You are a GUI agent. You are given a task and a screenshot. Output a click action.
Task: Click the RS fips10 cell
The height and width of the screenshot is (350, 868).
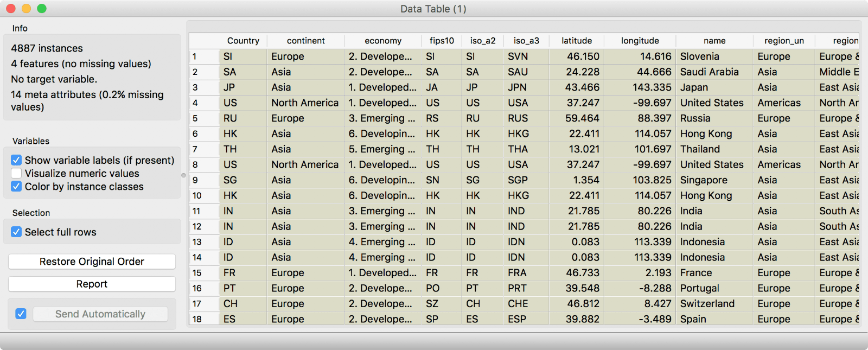pos(442,118)
